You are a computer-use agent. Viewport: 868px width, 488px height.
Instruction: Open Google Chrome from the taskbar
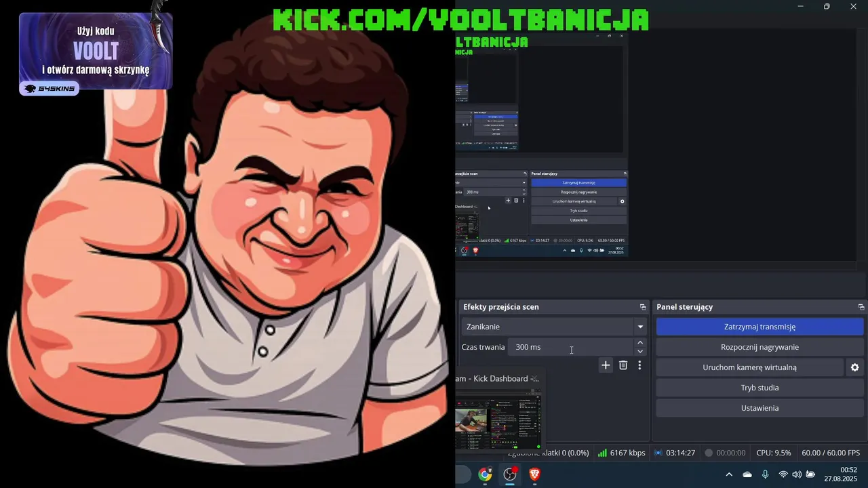pos(485,474)
